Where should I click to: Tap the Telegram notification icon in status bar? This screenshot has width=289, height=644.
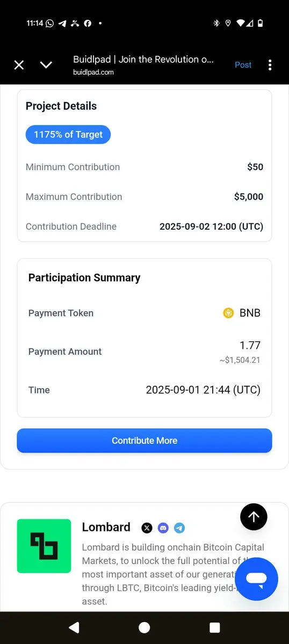pos(62,23)
